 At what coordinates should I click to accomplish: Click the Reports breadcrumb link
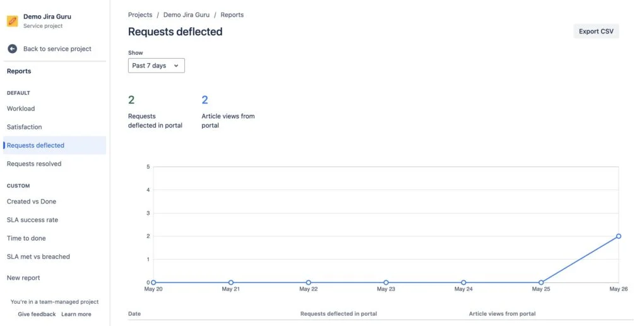coord(232,15)
